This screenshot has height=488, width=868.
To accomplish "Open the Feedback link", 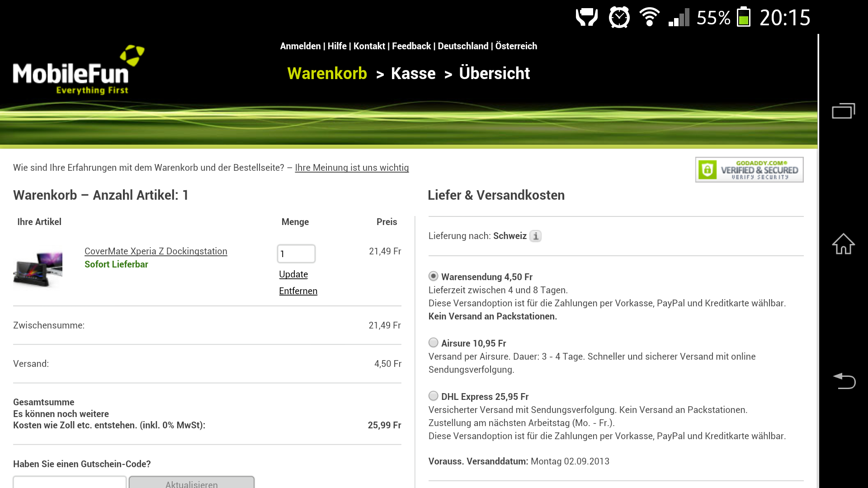I will [411, 46].
